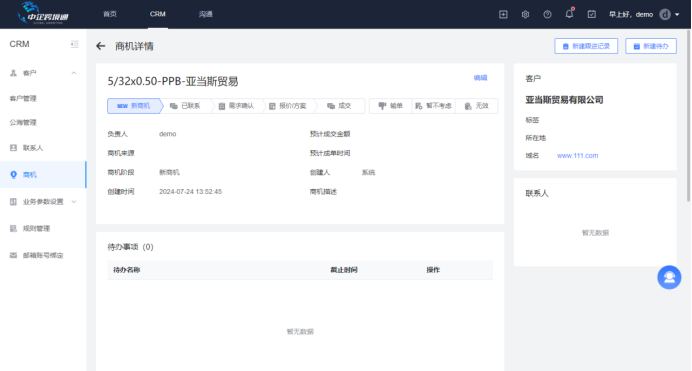Click 待办事项 (0) section heading
The height and width of the screenshot is (371, 692).
130,247
